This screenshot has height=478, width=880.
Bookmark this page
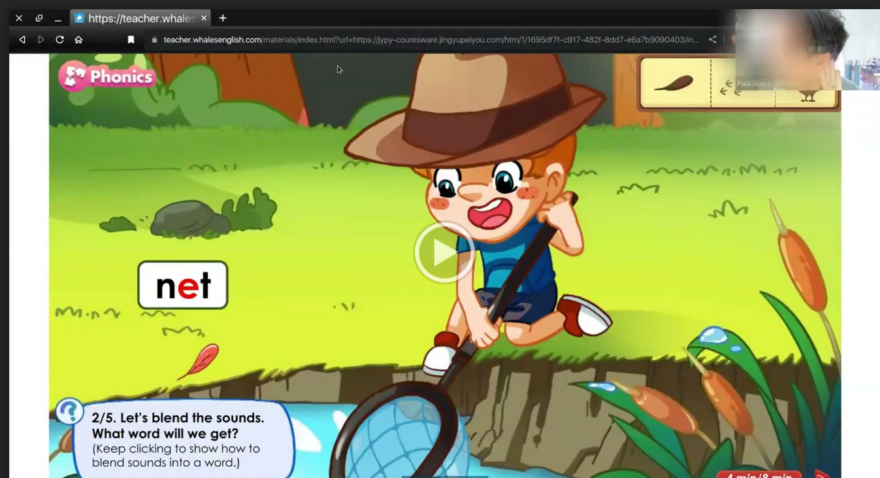click(131, 40)
